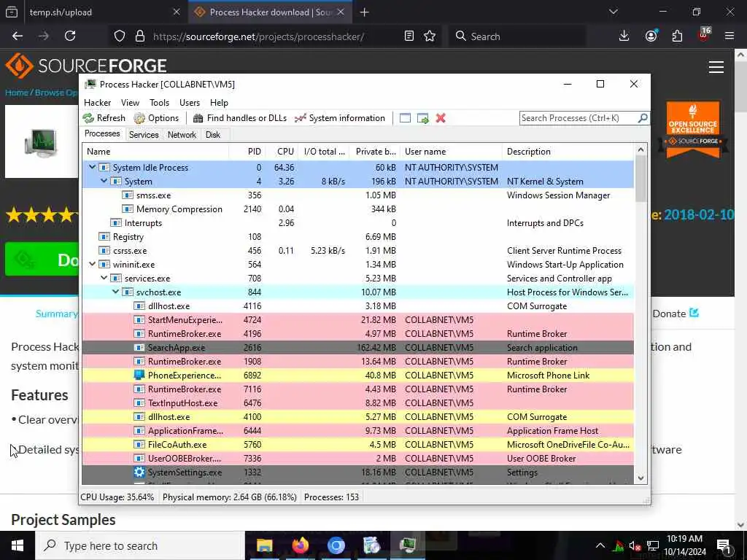Click the Firefox URL address bar
Screen dimensions: 747x560
[x=274, y=36]
